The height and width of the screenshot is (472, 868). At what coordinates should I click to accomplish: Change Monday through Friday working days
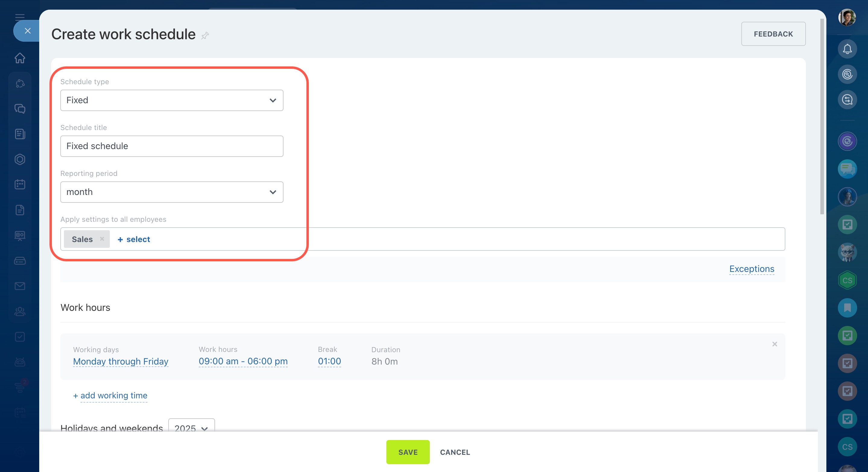click(x=121, y=362)
